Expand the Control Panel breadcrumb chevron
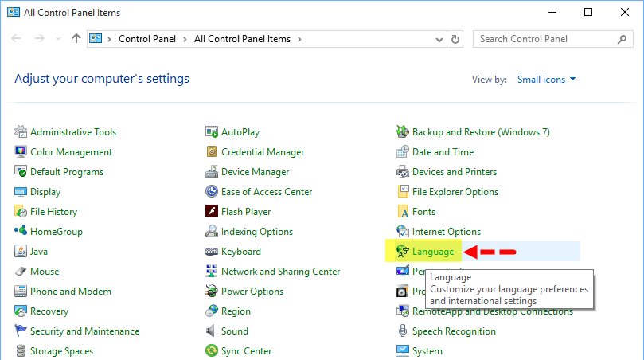The width and height of the screenshot is (644, 360). click(x=188, y=39)
